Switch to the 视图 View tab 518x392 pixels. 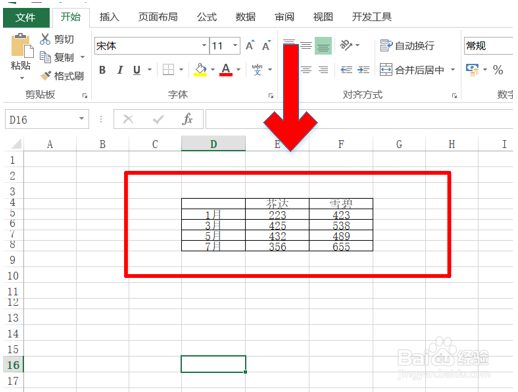click(323, 17)
